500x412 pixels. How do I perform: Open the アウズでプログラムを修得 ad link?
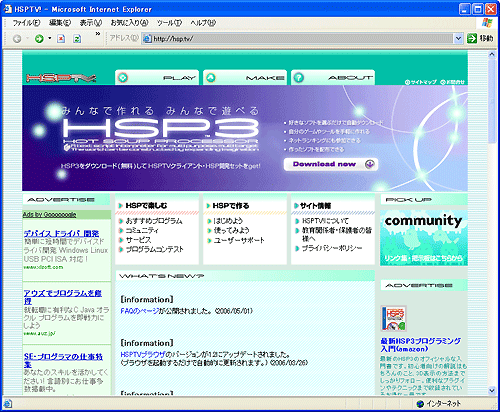tap(63, 297)
